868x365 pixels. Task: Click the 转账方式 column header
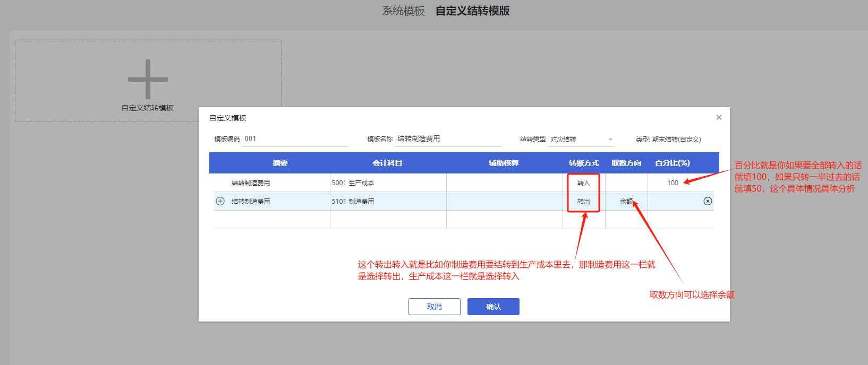[584, 163]
